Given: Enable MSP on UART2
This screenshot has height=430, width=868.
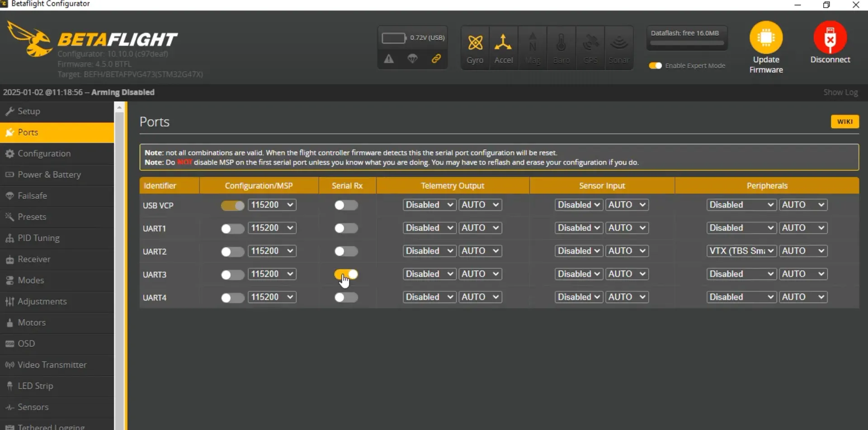Looking at the screenshot, I should [232, 252].
